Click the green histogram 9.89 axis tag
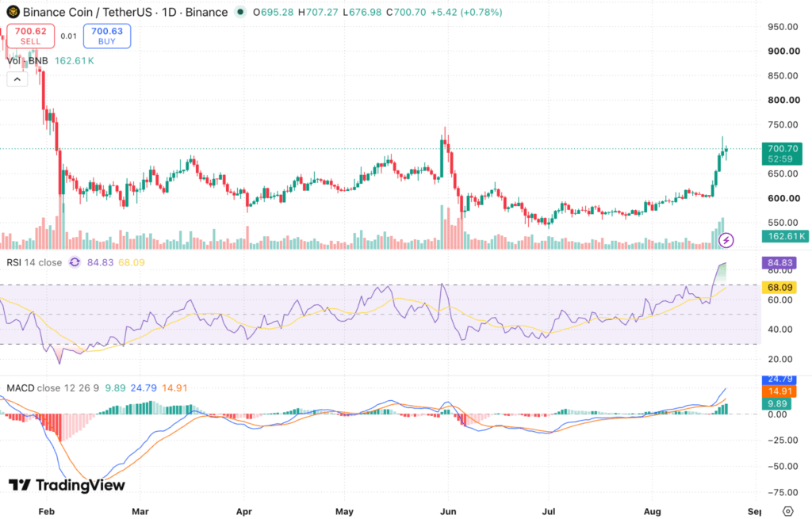812x519 pixels. [776, 403]
